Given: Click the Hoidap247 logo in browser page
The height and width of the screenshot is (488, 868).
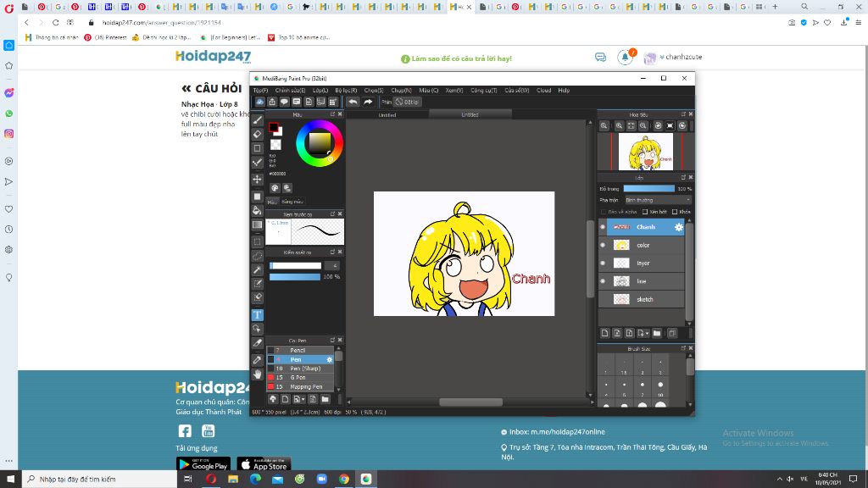Looking at the screenshot, I should pyautogui.click(x=213, y=57).
